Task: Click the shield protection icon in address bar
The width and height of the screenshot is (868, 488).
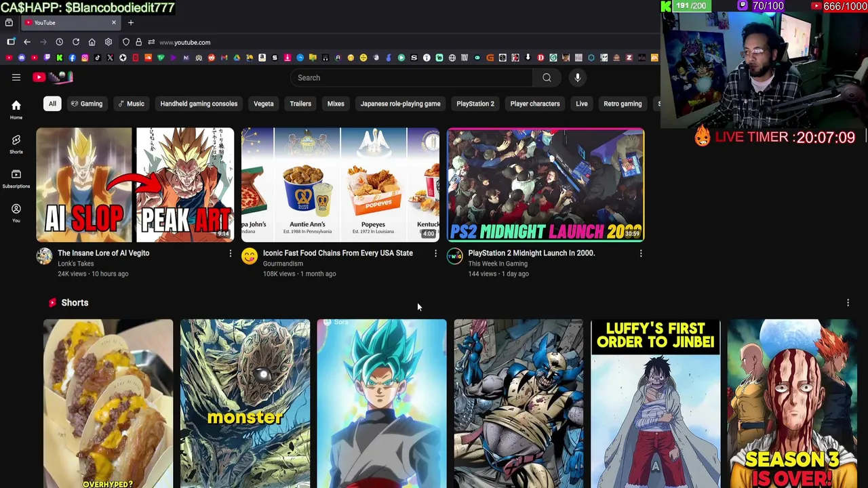Action: click(x=125, y=42)
